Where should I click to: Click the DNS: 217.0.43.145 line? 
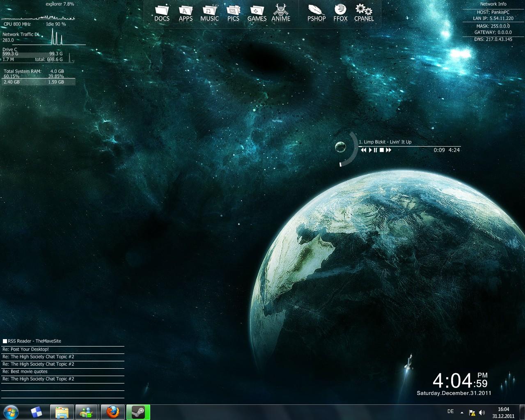[x=493, y=39]
